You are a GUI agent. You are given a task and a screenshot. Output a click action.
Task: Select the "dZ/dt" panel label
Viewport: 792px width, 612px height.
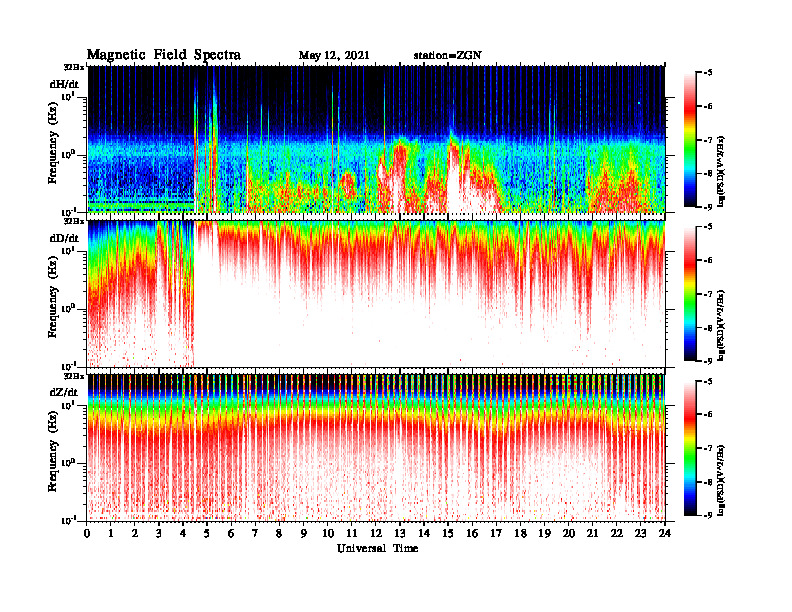click(x=64, y=392)
